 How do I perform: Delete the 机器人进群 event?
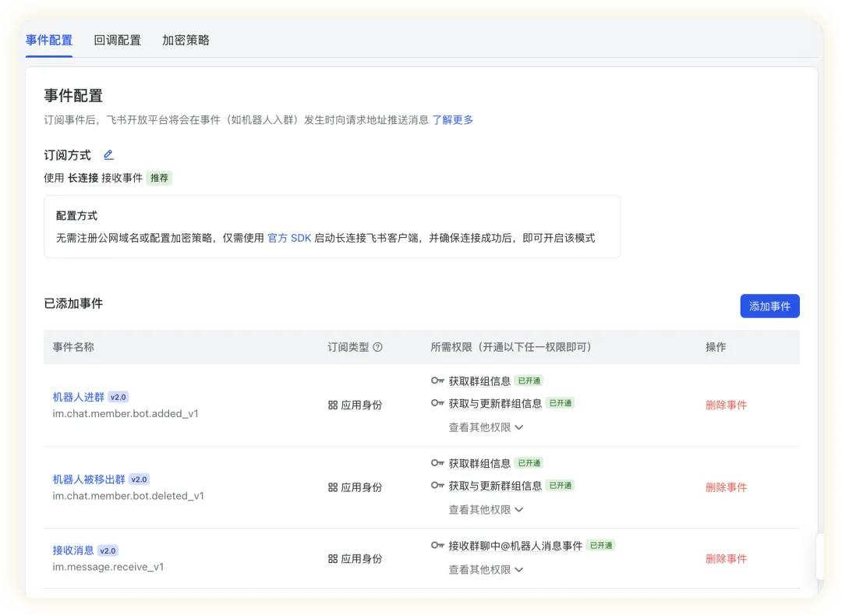point(726,405)
